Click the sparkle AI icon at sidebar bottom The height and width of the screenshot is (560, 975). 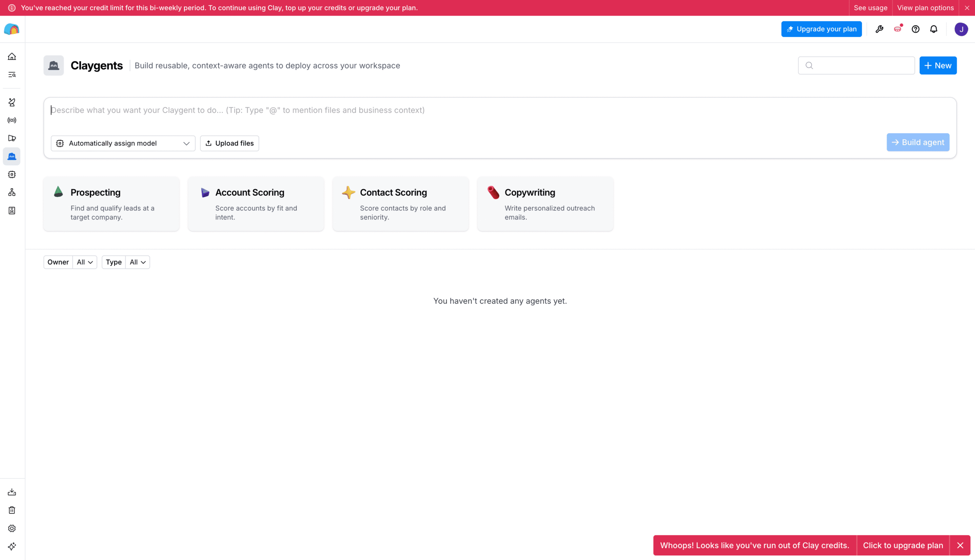(x=12, y=546)
